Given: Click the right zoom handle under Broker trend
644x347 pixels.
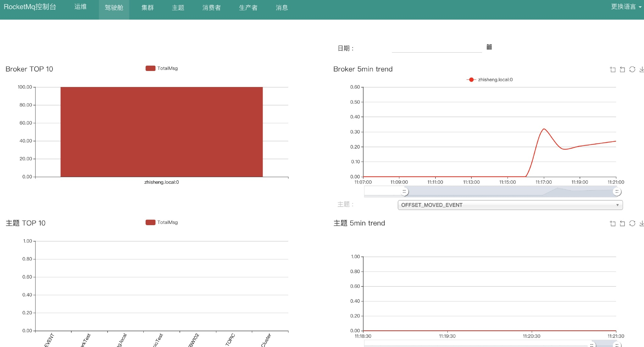Looking at the screenshot, I should (617, 192).
